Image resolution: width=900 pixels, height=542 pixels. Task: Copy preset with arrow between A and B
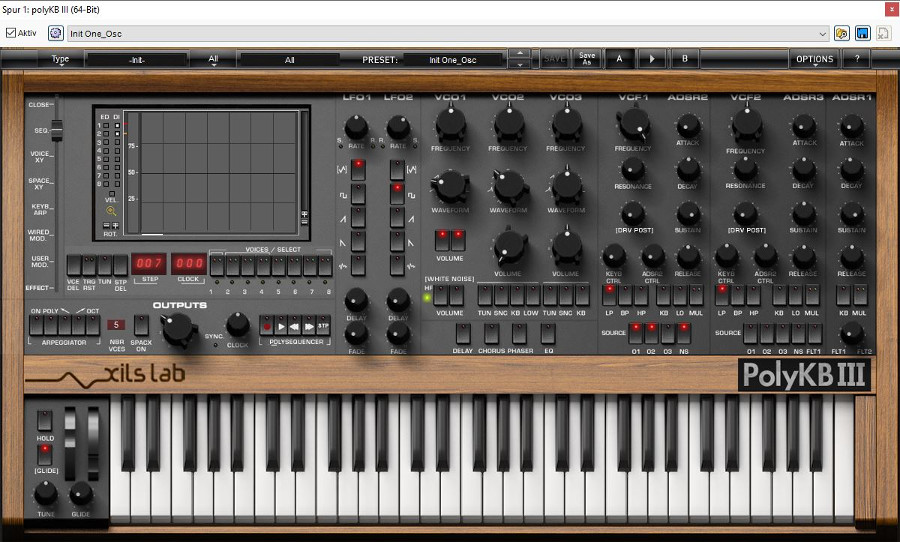(652, 59)
